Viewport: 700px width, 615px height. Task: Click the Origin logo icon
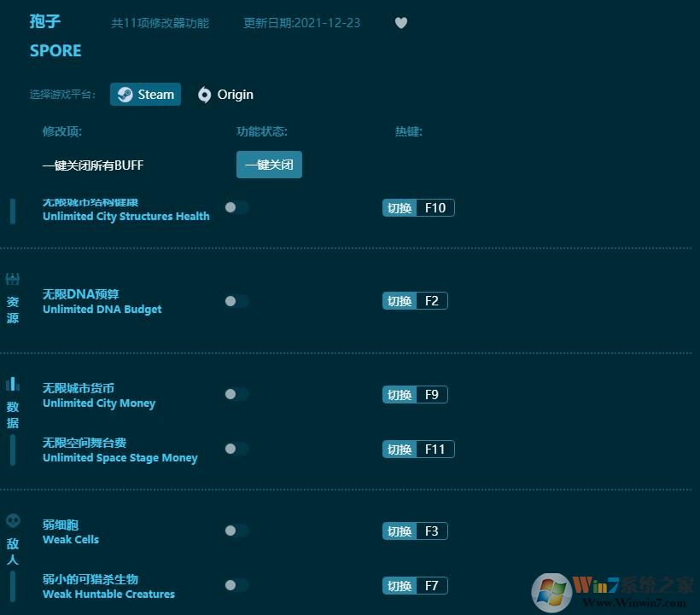(x=205, y=95)
